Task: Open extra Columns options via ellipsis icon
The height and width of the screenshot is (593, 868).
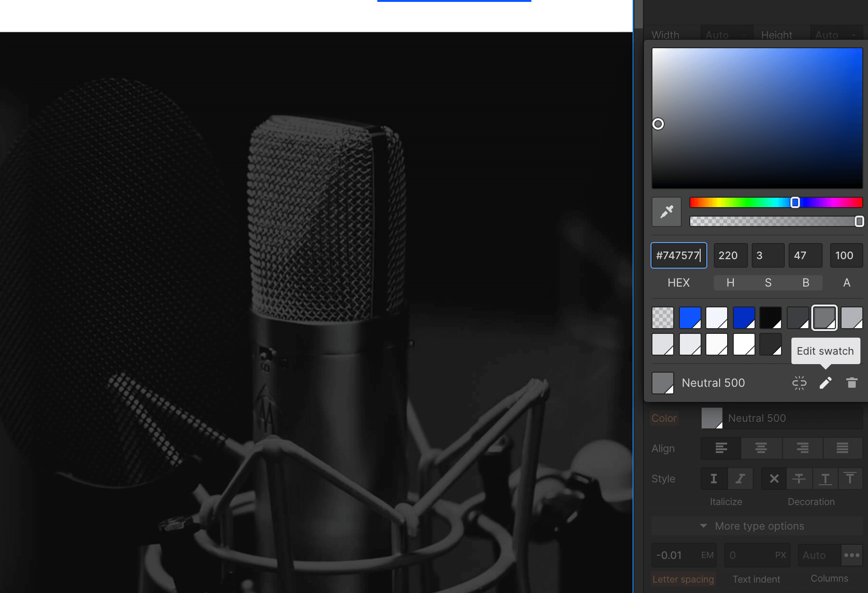Action: tap(851, 555)
